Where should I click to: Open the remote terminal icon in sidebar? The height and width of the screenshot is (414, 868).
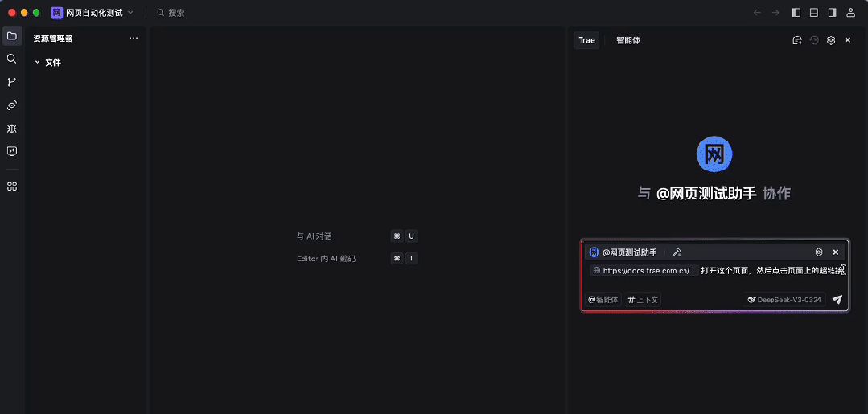[x=12, y=151]
